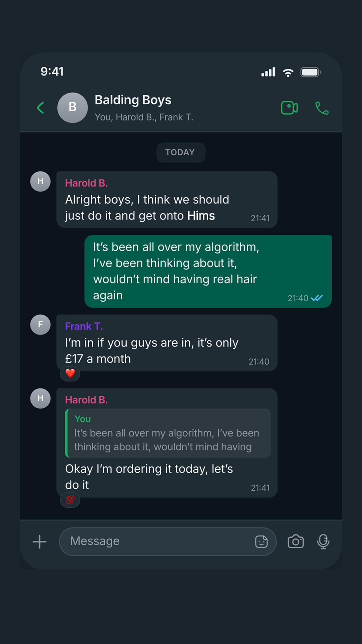
Task: Tap the TODAY date chip
Action: [181, 153]
